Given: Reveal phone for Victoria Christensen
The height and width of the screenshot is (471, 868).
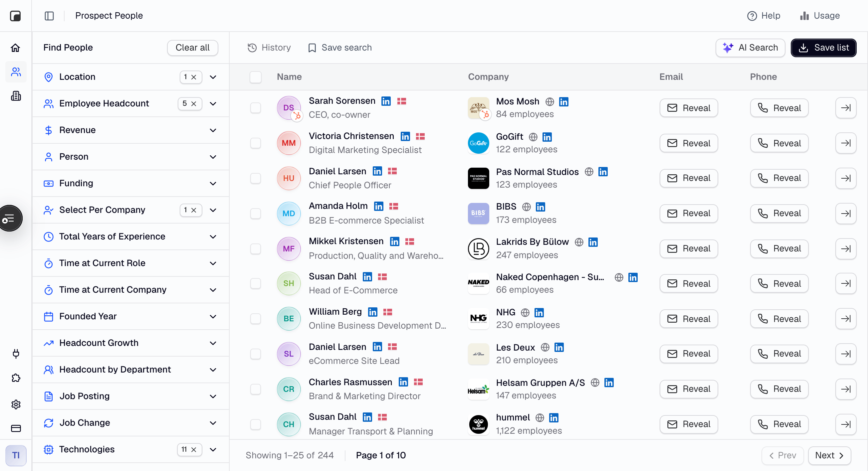Looking at the screenshot, I should click(x=779, y=143).
